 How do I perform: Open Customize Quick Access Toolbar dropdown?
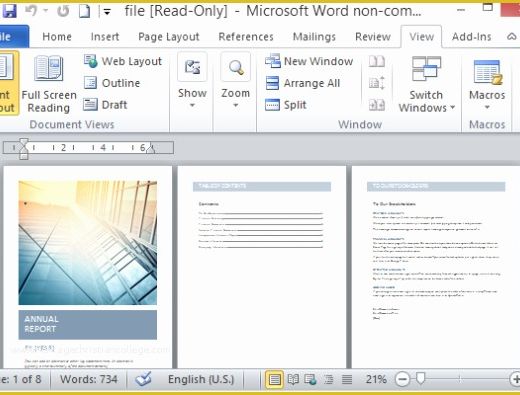[107, 12]
